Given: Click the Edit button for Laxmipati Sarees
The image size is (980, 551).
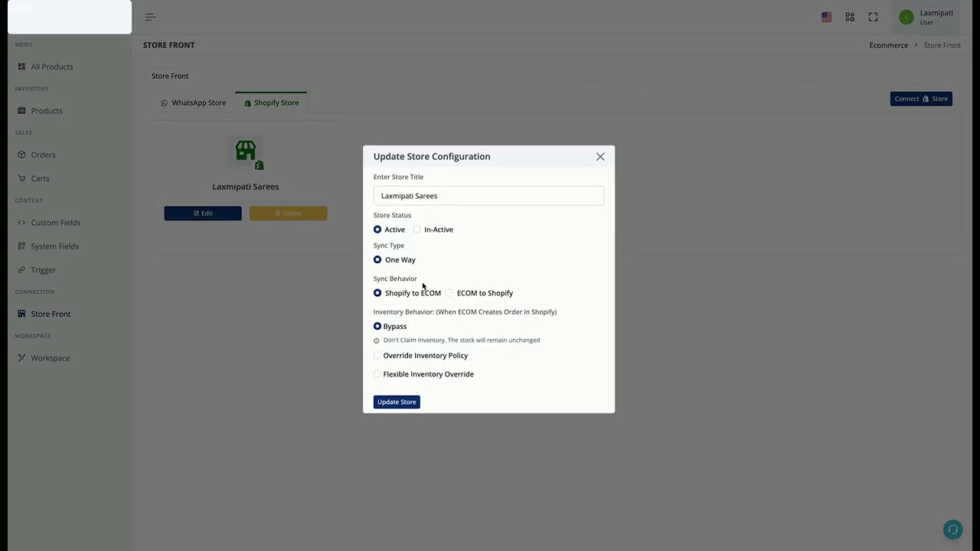Looking at the screenshot, I should point(203,214).
